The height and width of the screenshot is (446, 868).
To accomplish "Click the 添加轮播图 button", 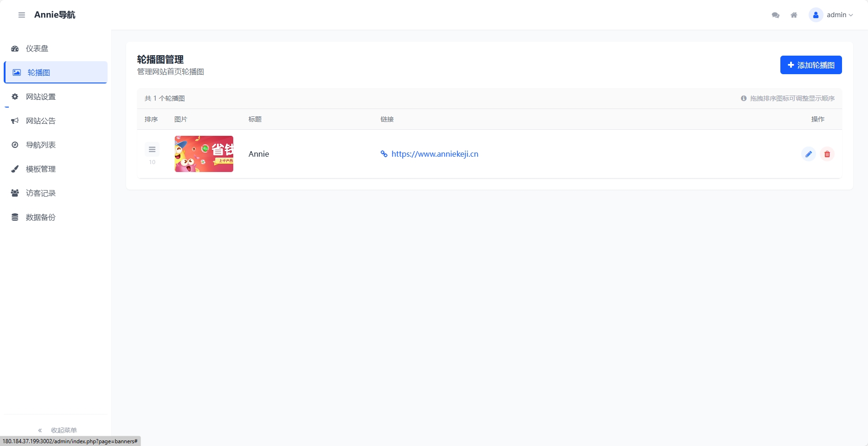I will pyautogui.click(x=811, y=65).
